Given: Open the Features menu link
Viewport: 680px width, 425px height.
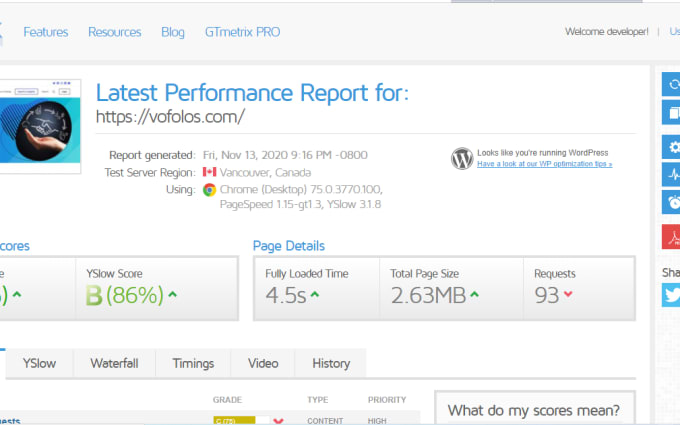Looking at the screenshot, I should point(46,32).
